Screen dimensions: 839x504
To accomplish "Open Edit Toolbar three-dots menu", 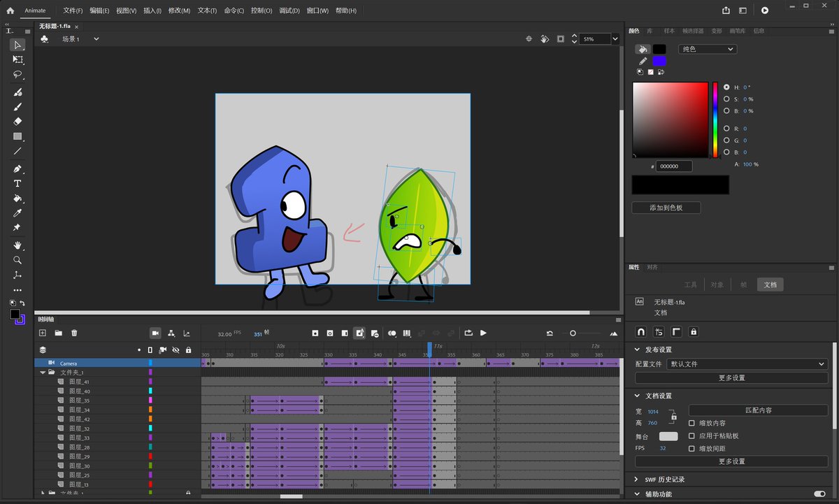I will coord(17,290).
